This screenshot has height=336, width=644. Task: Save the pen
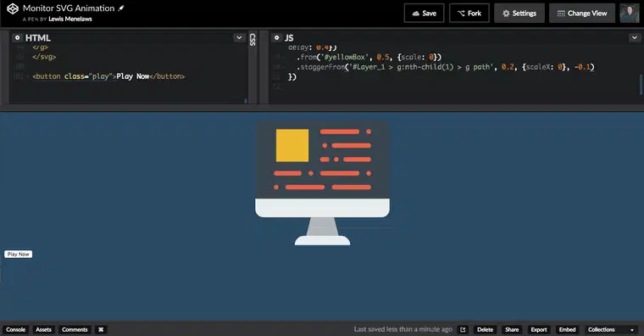point(424,14)
